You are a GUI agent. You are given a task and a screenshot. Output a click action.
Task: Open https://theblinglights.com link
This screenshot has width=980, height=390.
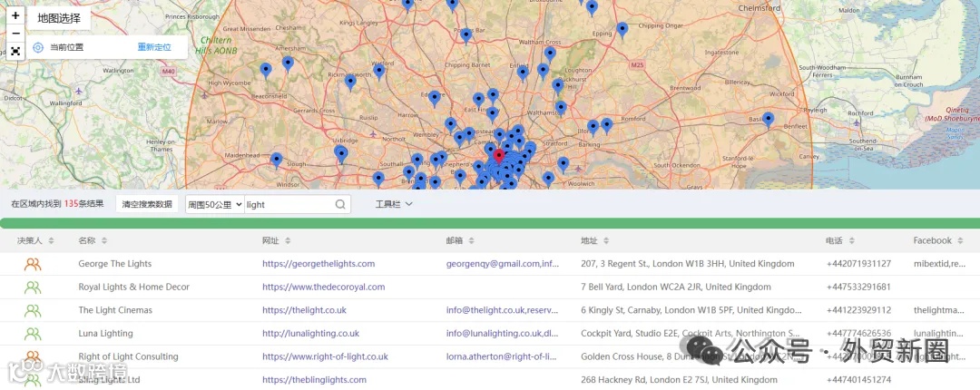[x=314, y=379]
